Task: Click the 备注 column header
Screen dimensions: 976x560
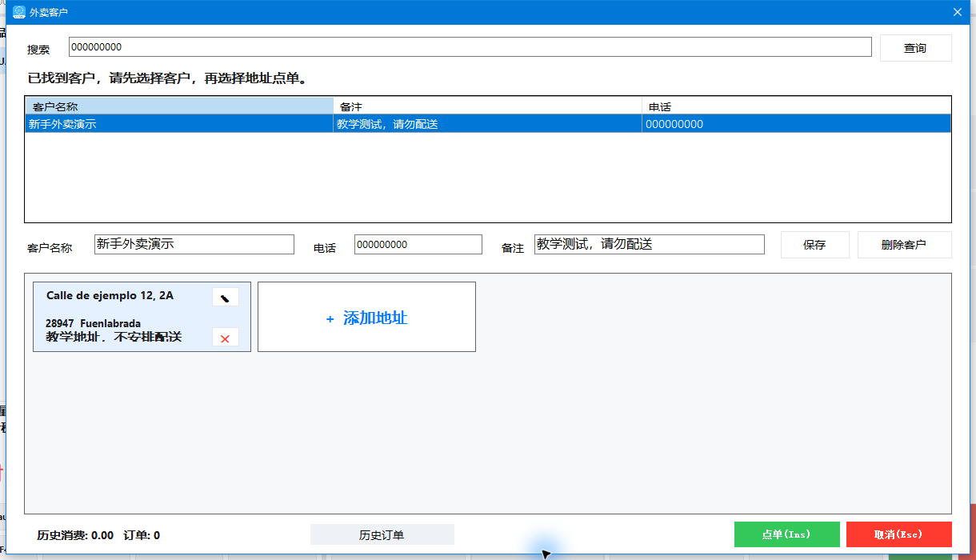Action: (x=487, y=106)
